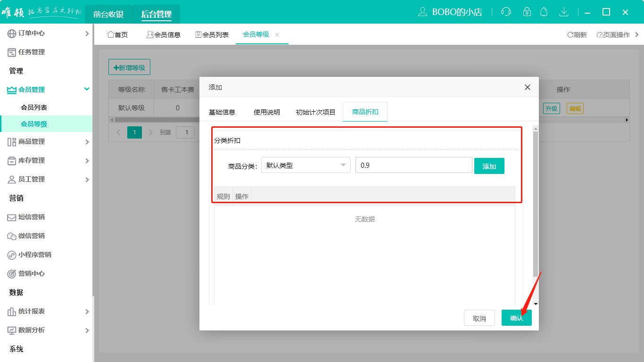Click 确认 to confirm the dialog
This screenshot has height=362, width=644.
click(517, 318)
